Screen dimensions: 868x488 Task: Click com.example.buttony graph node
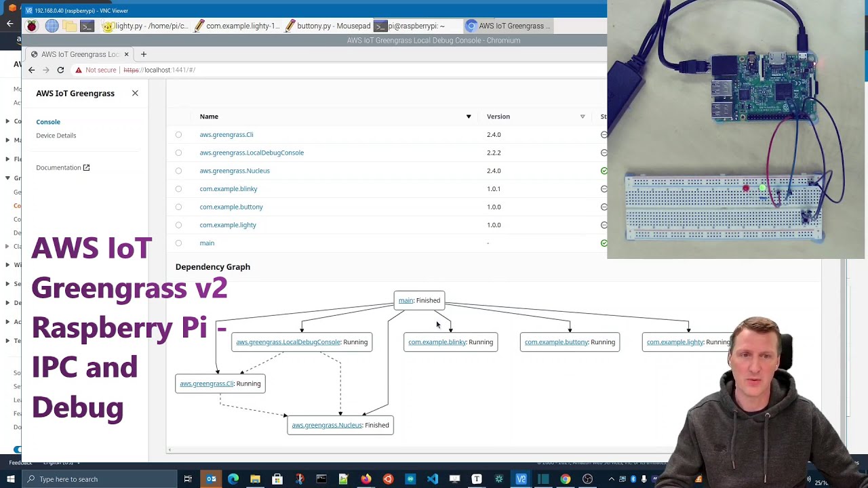coord(570,342)
